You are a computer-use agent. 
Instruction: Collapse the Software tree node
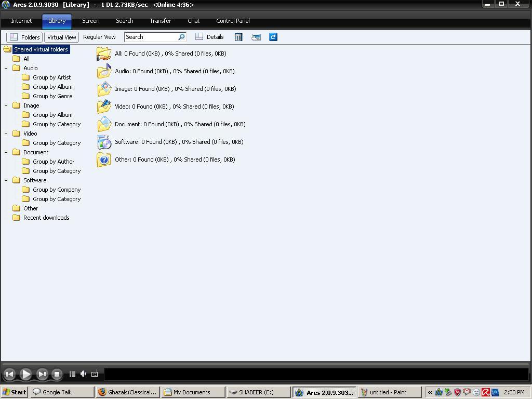(x=6, y=180)
